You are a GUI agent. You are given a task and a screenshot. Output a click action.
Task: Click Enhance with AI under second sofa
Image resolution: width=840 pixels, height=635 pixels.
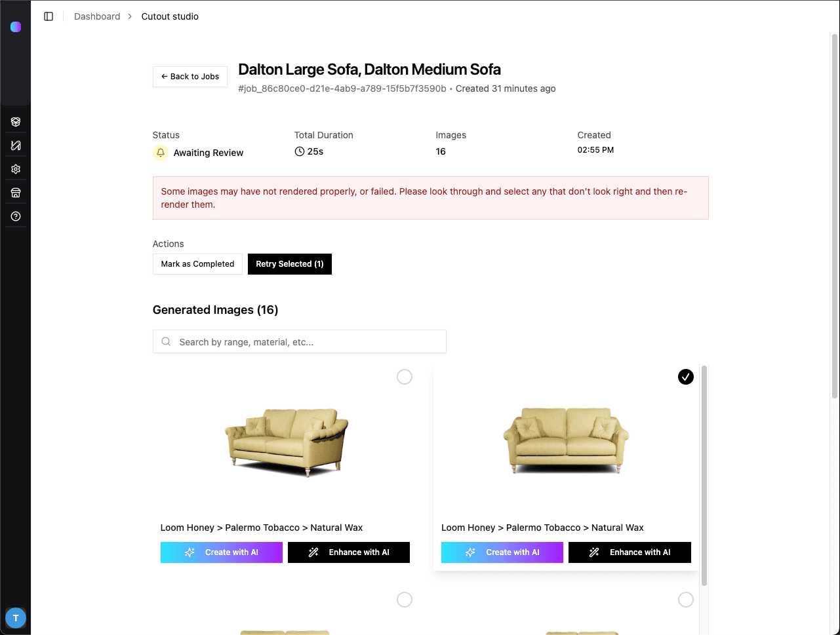630,552
